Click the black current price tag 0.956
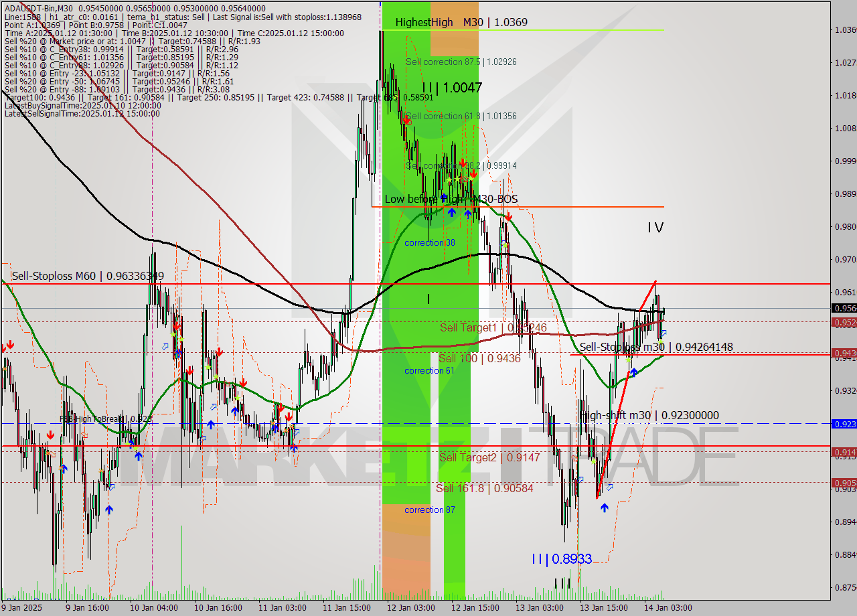This screenshot has width=857, height=616. coord(844,308)
